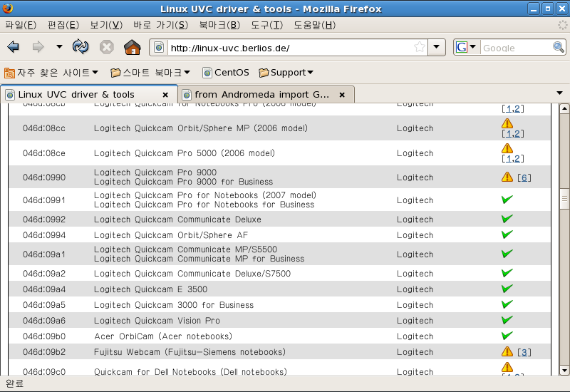The width and height of the screenshot is (570, 392).
Task: Click warning icon for Quickcam Pro 5000
Action: tap(507, 148)
